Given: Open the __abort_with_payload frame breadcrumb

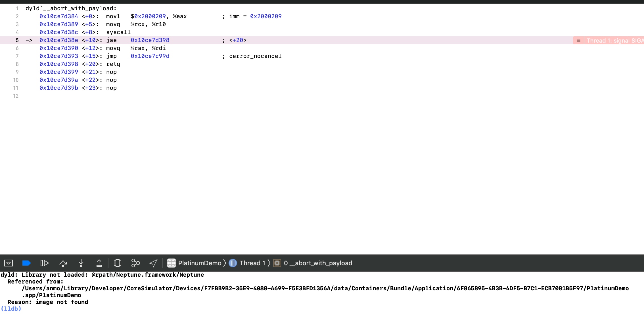Looking at the screenshot, I should (318, 263).
